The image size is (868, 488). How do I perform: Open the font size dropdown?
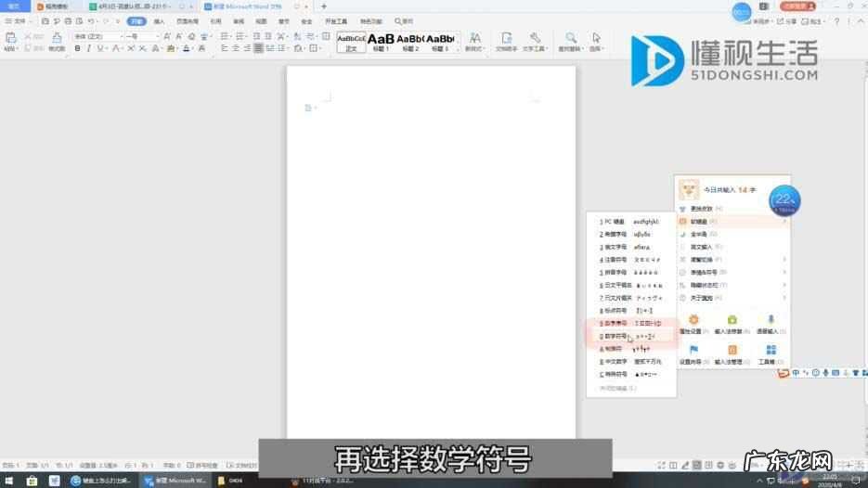(x=157, y=36)
